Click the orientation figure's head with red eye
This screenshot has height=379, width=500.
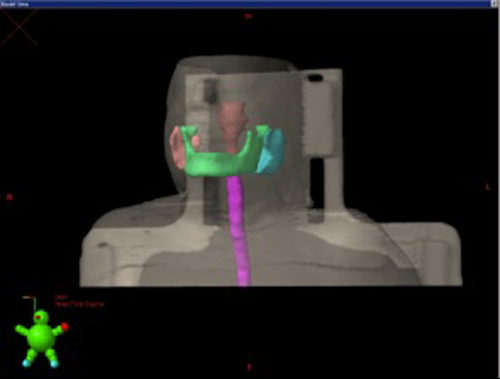click(x=41, y=317)
